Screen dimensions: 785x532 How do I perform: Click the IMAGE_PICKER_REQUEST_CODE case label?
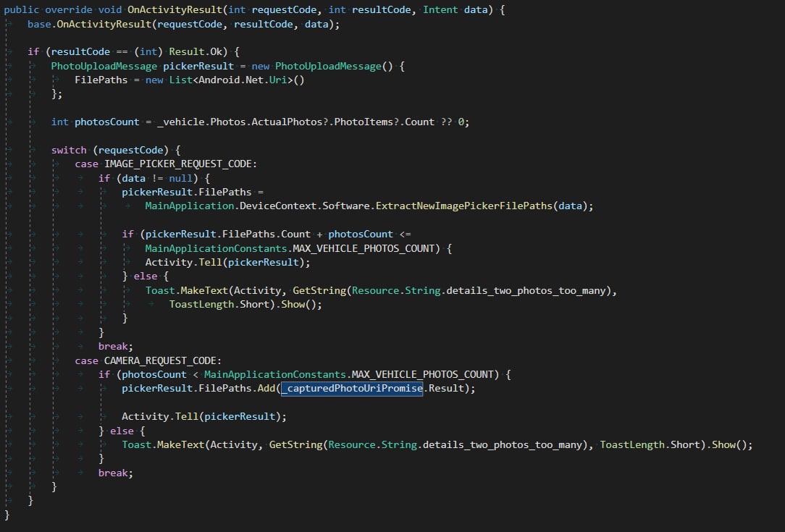pos(177,164)
